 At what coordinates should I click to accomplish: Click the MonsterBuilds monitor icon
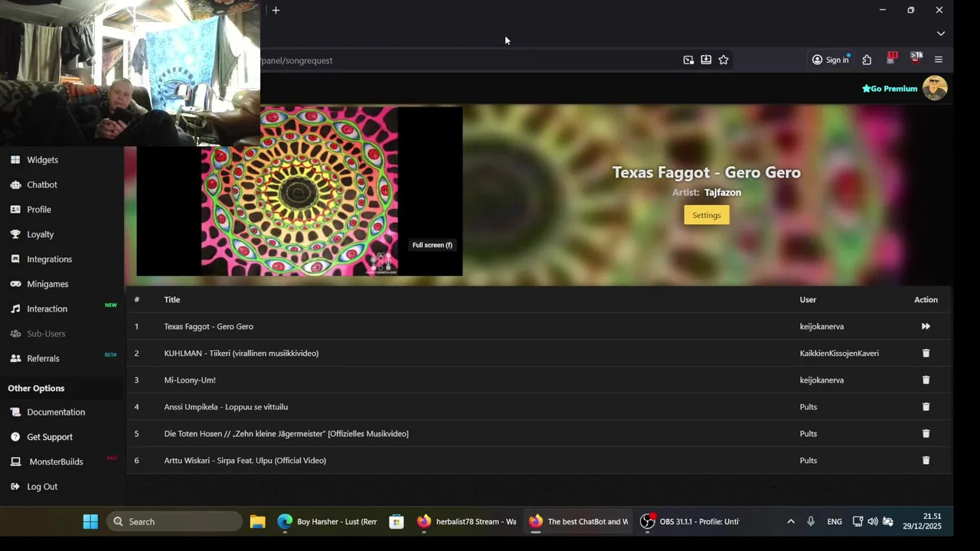[15, 461]
